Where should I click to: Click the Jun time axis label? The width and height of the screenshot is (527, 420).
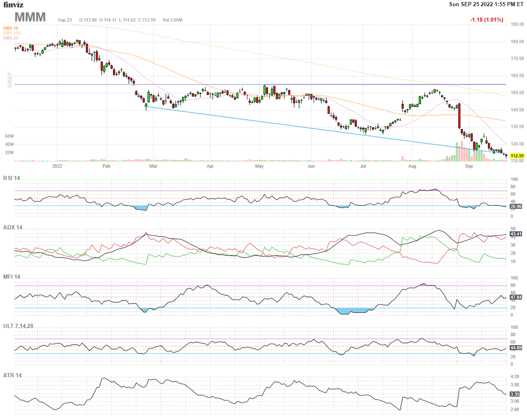[311, 166]
